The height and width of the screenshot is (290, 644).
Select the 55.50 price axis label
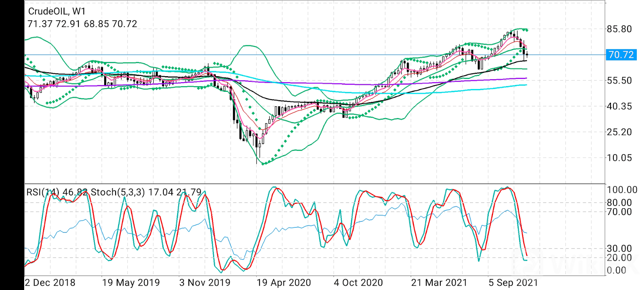pos(619,81)
